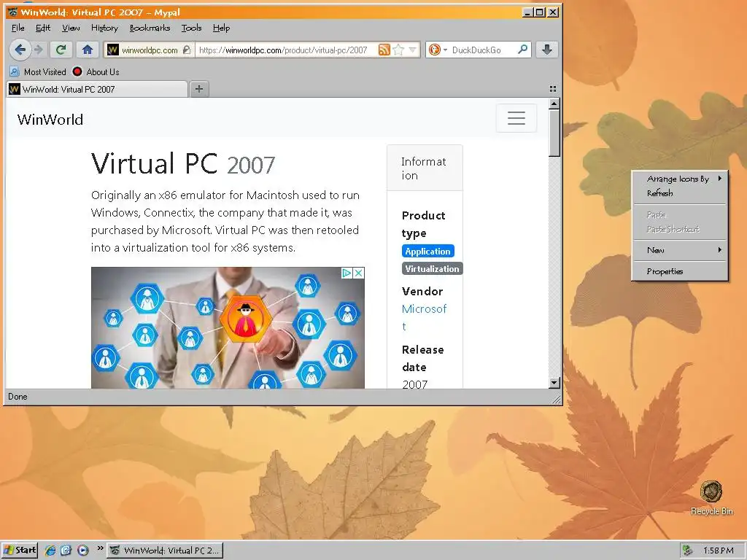
Task: Expand the quick launch overflow chevron
Action: [100, 548]
